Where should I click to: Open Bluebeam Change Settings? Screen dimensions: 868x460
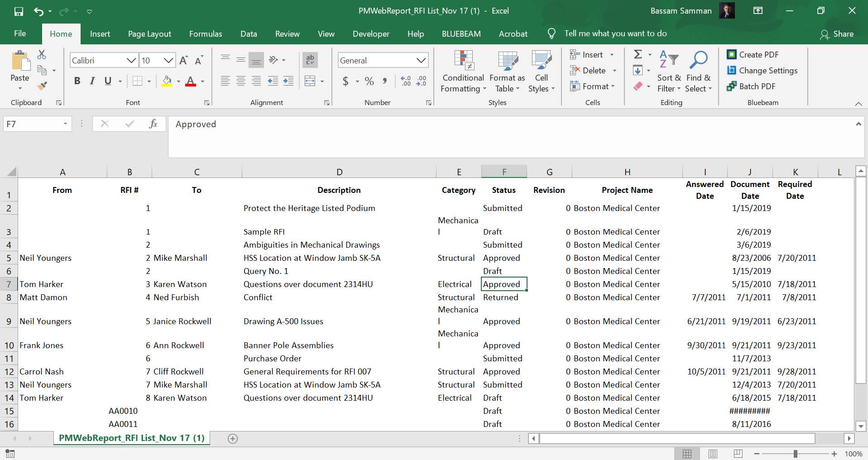pos(762,70)
